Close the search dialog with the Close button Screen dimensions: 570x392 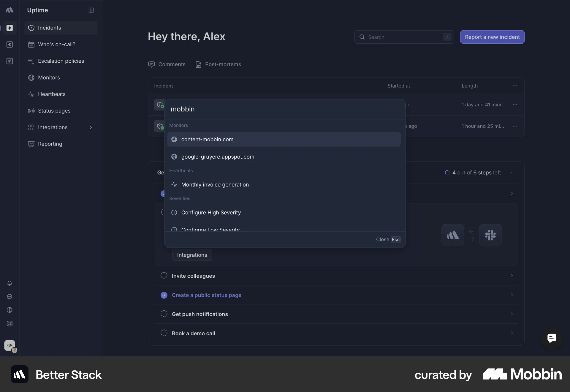pyautogui.click(x=382, y=239)
